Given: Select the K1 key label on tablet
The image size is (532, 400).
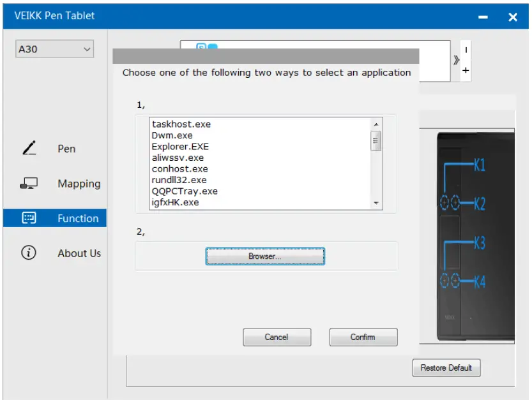Looking at the screenshot, I should [x=479, y=165].
